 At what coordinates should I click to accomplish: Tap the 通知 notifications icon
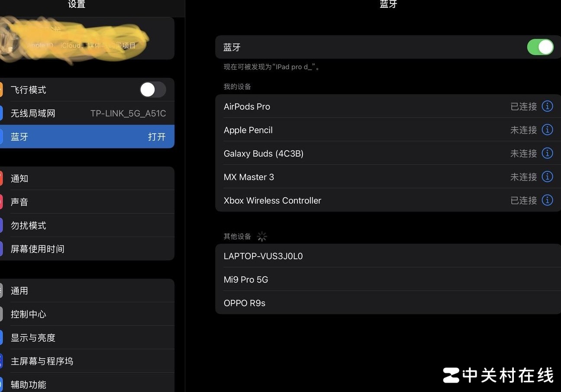click(1, 178)
